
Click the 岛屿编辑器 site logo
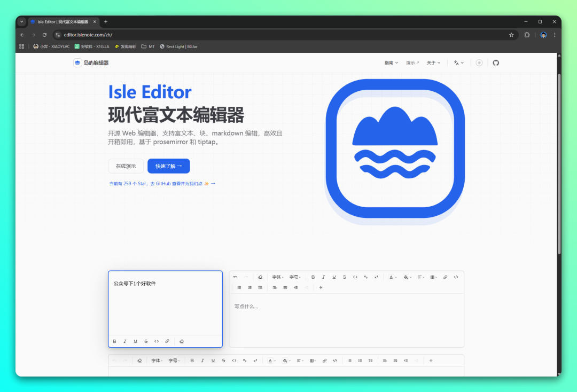pos(91,63)
